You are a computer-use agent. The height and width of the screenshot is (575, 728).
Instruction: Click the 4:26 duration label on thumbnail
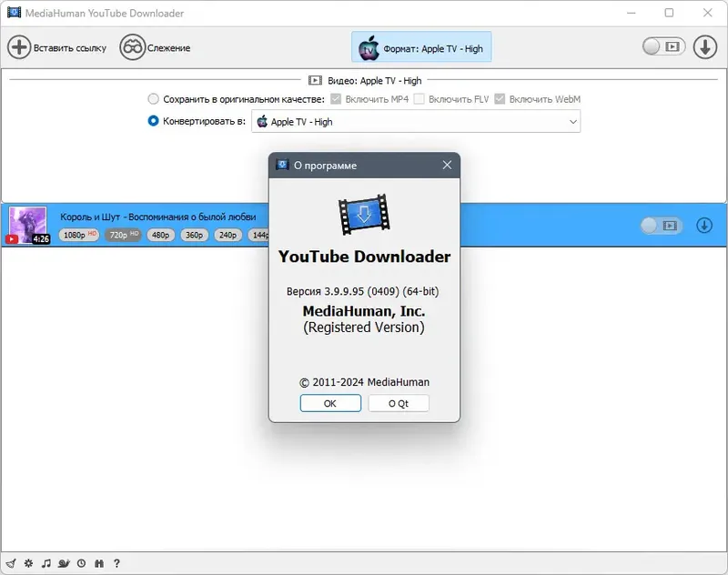[41, 239]
